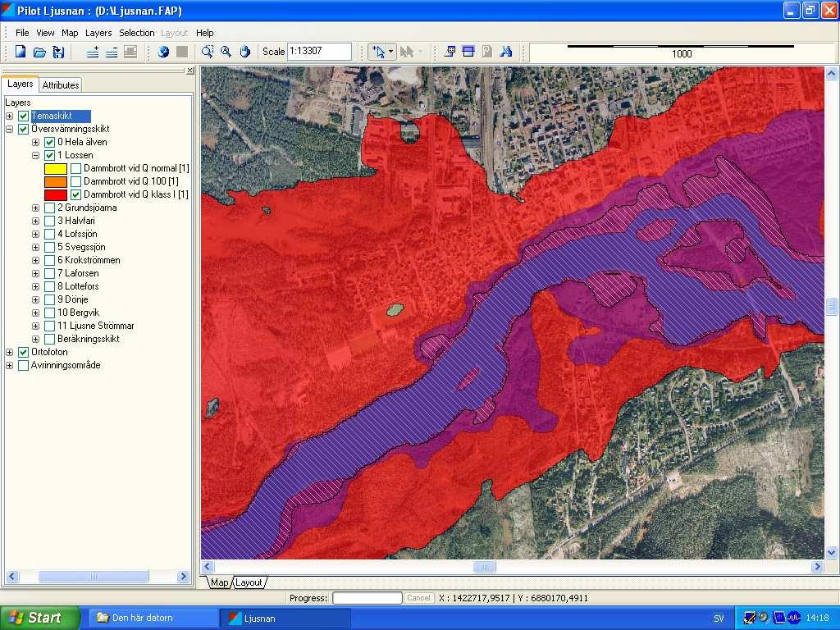The height and width of the screenshot is (630, 840).
Task: Check the 2 Grundsjöarna layer
Action: coord(50,208)
